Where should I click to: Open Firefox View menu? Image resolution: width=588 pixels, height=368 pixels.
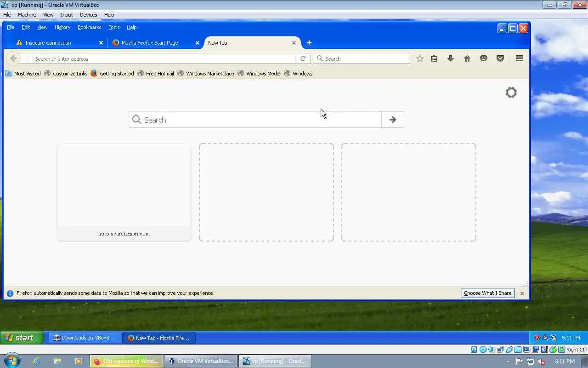(42, 27)
